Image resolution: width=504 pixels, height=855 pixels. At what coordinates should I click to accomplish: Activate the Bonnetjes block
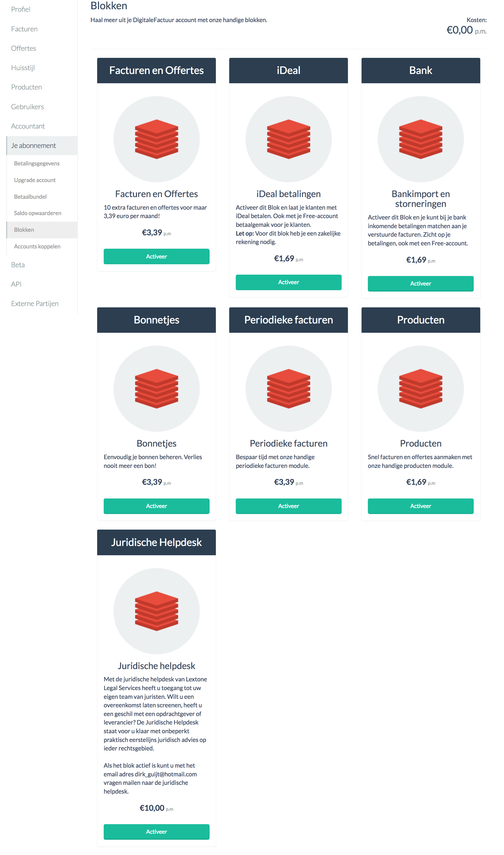click(x=156, y=506)
